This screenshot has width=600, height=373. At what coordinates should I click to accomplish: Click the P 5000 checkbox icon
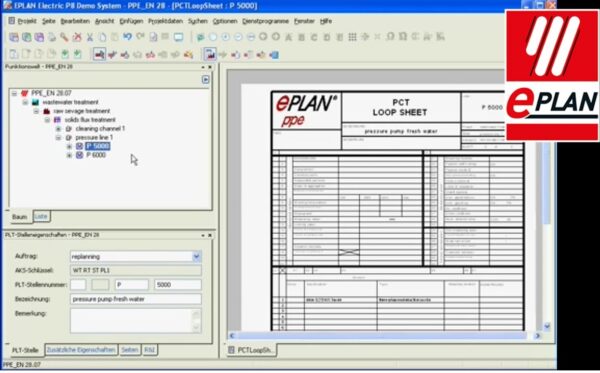[80, 146]
